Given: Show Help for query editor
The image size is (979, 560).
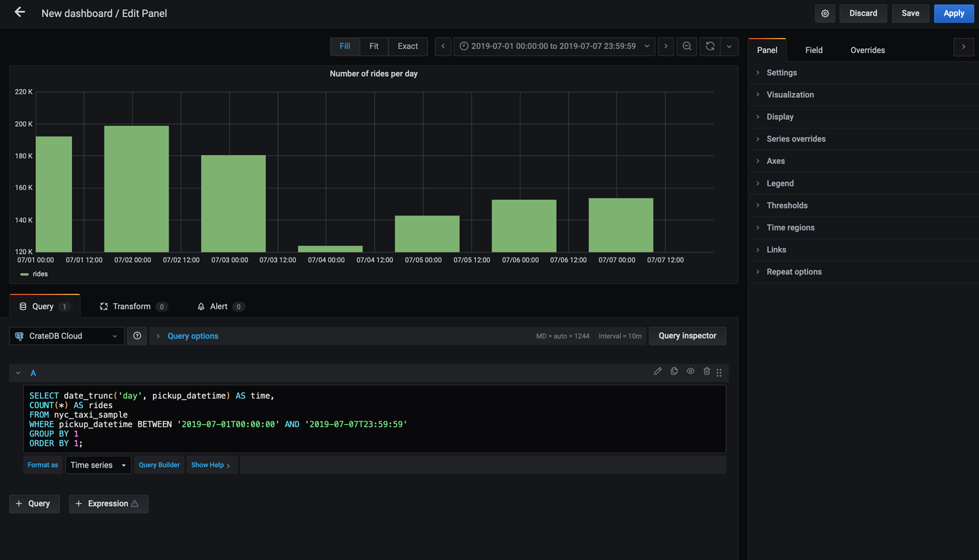Looking at the screenshot, I should pos(211,465).
